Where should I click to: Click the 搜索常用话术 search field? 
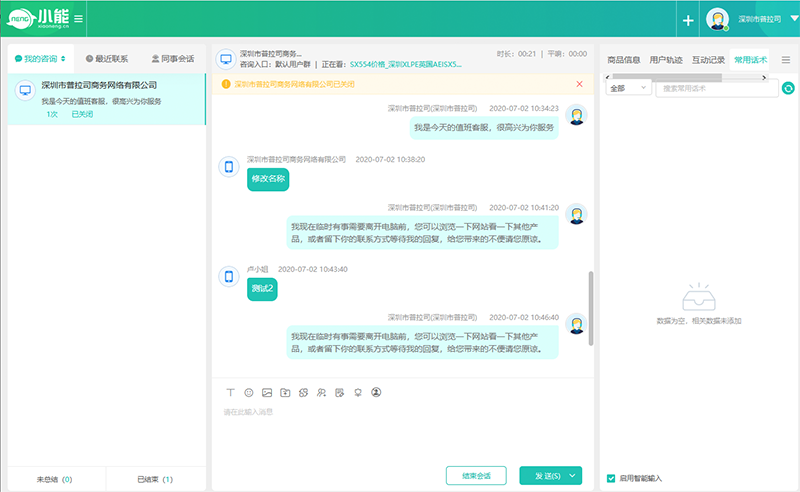tap(716, 89)
